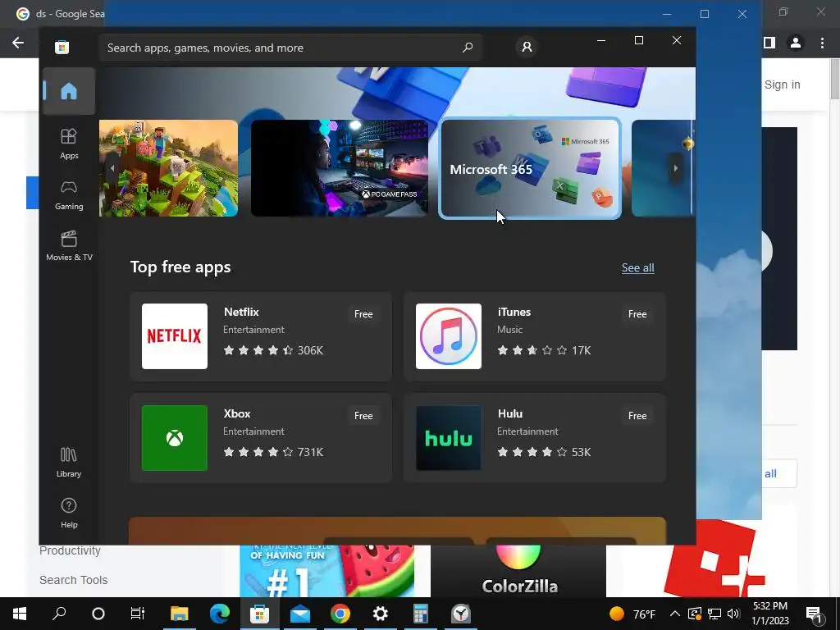Show previous carousel banner

point(112,168)
